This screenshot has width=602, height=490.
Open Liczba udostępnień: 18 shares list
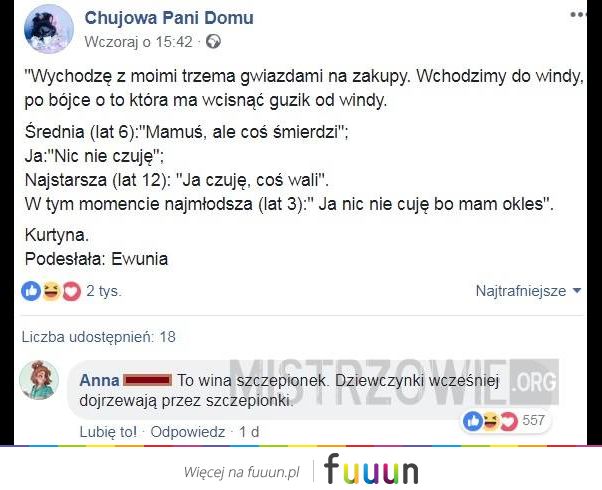[99, 337]
